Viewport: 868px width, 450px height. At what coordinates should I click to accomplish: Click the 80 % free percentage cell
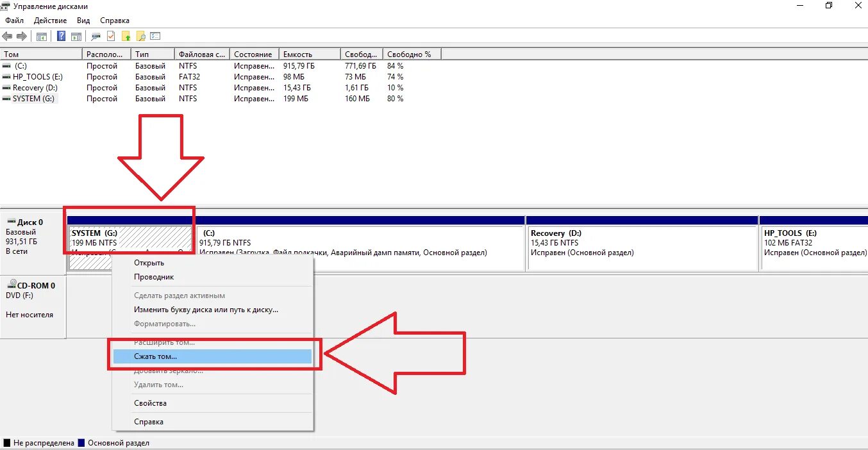click(x=396, y=99)
